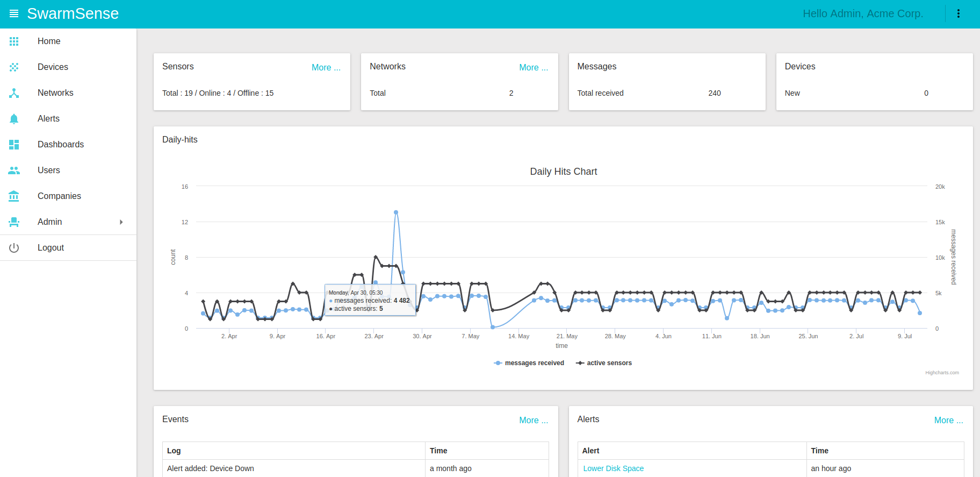Open Companies menu entry
This screenshot has width=980, height=477.
click(x=68, y=196)
